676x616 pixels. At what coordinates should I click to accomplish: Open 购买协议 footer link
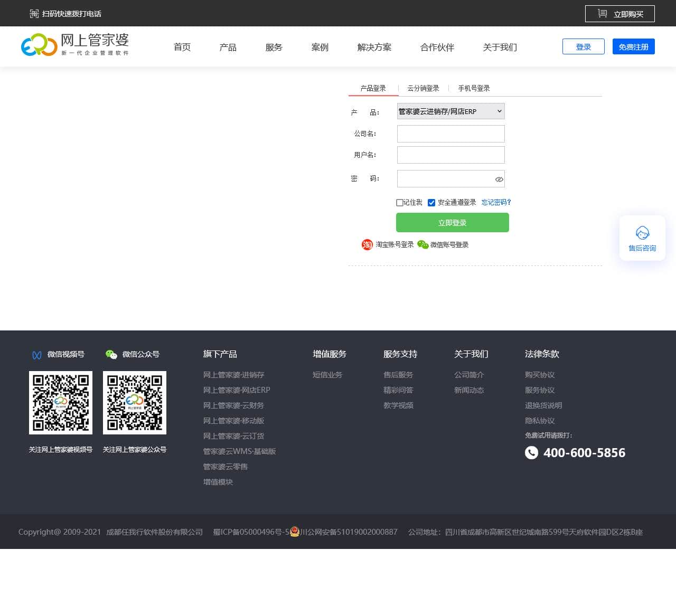540,375
